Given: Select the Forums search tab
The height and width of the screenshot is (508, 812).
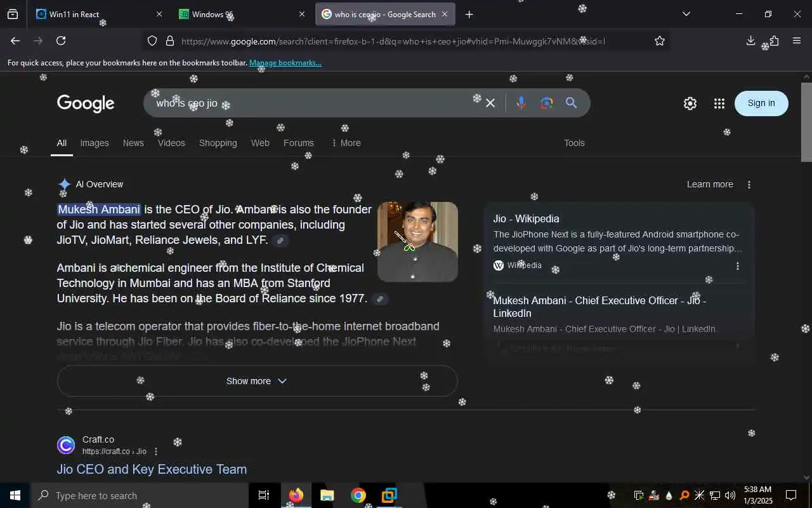Looking at the screenshot, I should coord(299,143).
